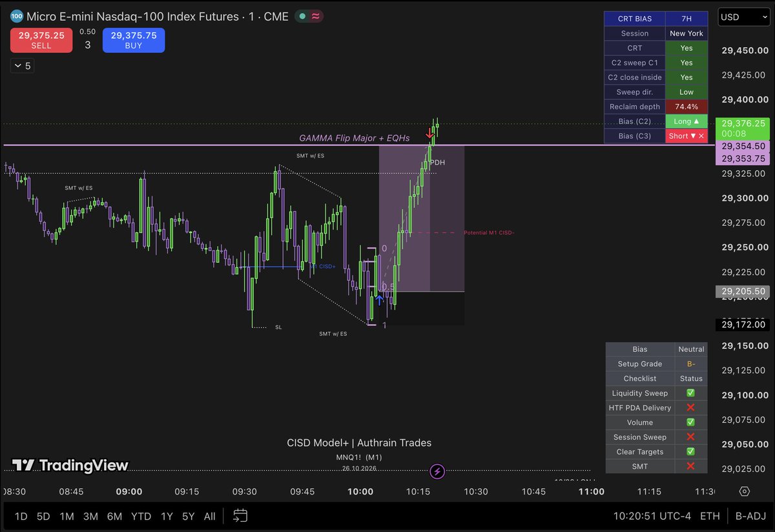Click the SL label below the low
The height and width of the screenshot is (532, 775).
click(x=278, y=327)
